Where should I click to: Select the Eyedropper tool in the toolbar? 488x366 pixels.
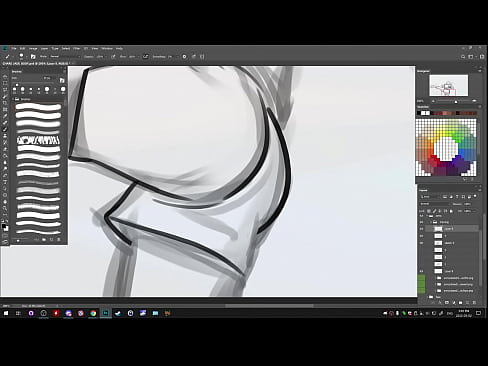(x=5, y=116)
